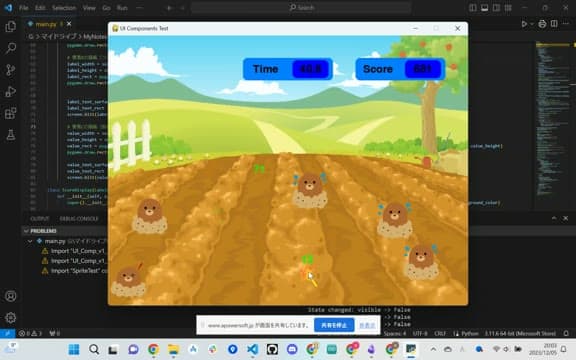Open notifications bell in VS Code status bar

click(566, 334)
